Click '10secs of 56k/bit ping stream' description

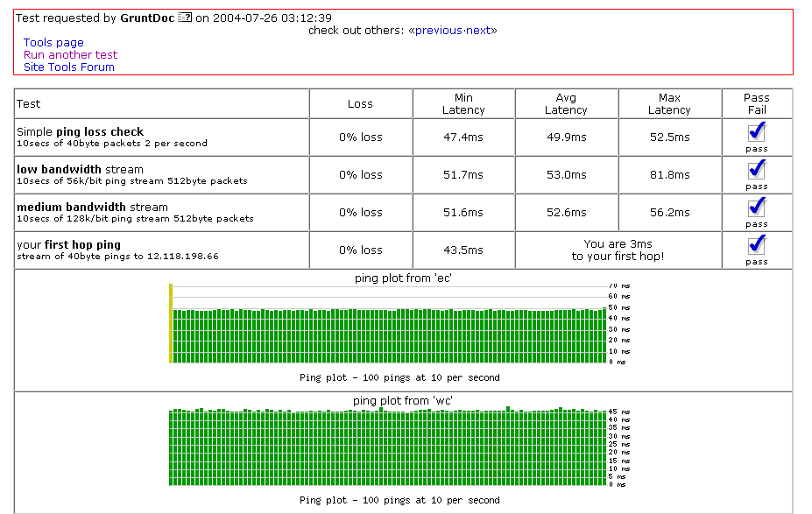coord(132,181)
